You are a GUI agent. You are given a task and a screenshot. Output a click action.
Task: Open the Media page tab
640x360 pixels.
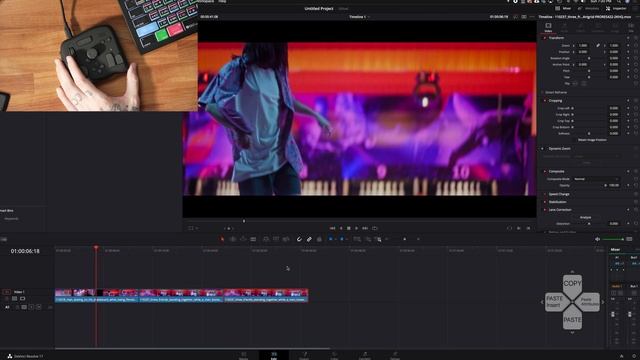point(243,355)
